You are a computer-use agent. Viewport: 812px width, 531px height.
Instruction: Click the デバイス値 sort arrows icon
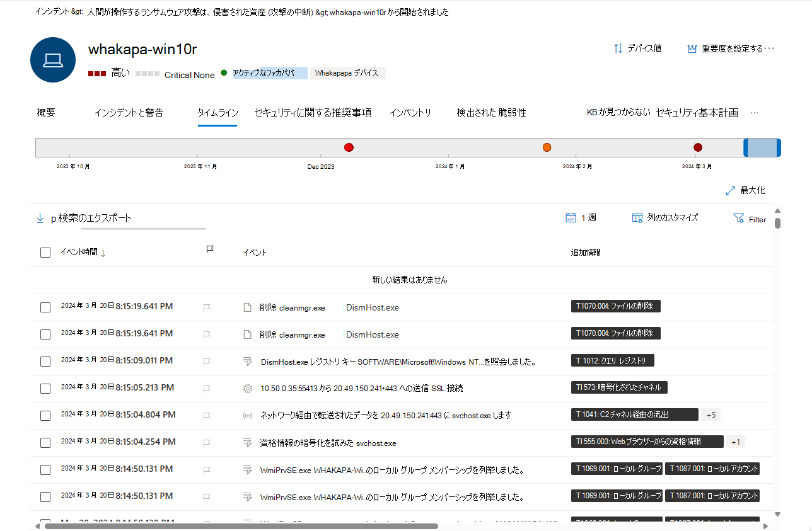[x=618, y=49]
